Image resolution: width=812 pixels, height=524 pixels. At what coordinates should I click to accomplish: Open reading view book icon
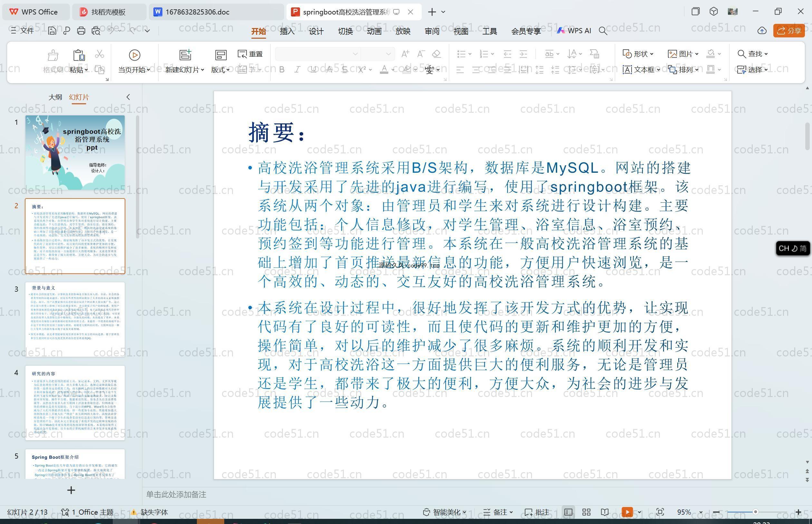tap(604, 512)
